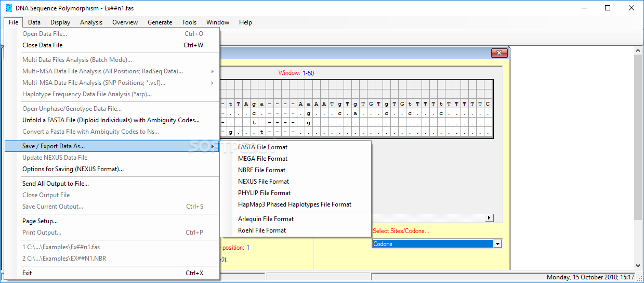
Task: Export as NBRF File Format
Action: [296, 170]
